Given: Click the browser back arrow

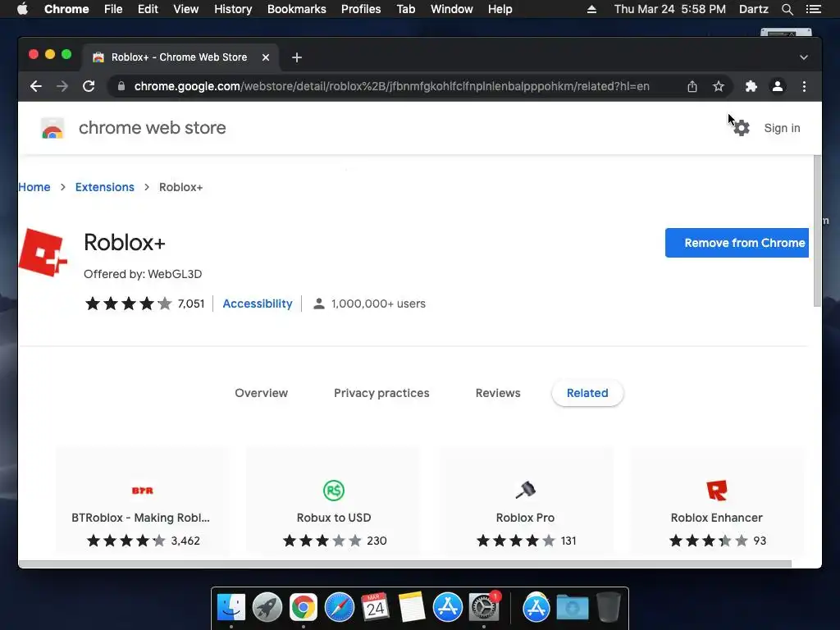Looking at the screenshot, I should [x=36, y=86].
